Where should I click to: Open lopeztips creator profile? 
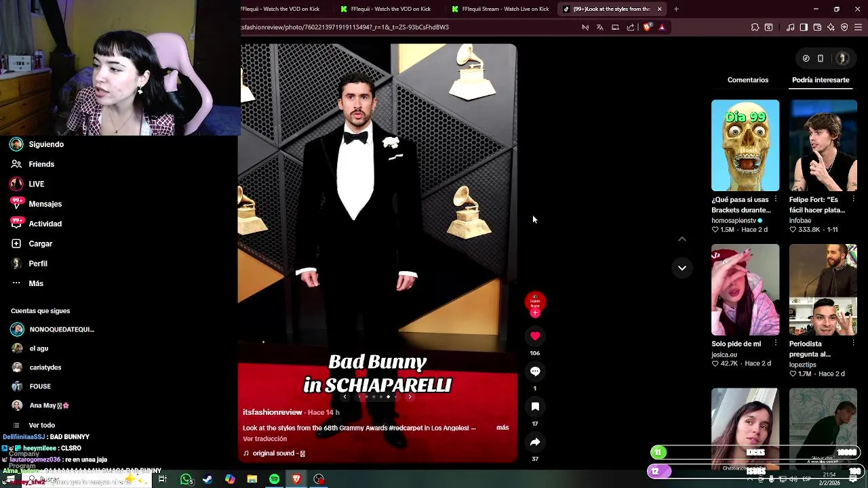click(803, 365)
